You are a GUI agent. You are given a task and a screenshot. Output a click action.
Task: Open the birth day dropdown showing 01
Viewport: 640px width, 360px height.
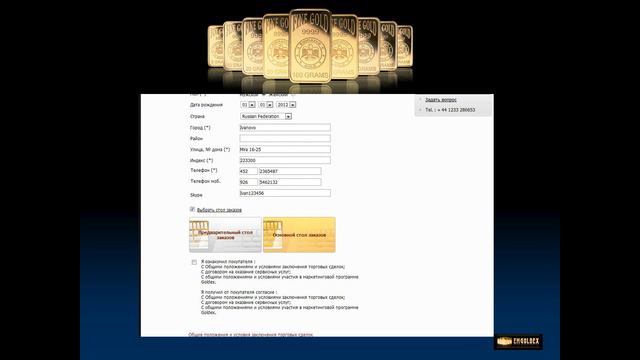click(x=248, y=105)
